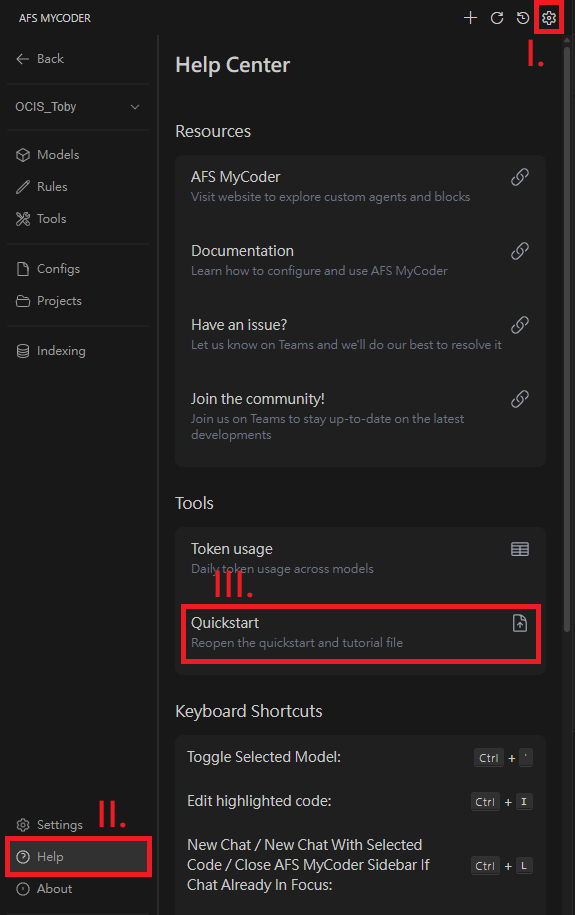This screenshot has height=915, width=575.
Task: Click the Keyboard Shortcuts heading
Action: (x=249, y=711)
